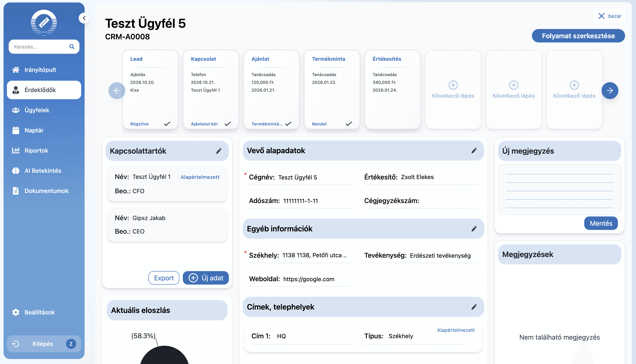Click into the Új megjegyzés text area
636x364 pixels.
click(559, 190)
